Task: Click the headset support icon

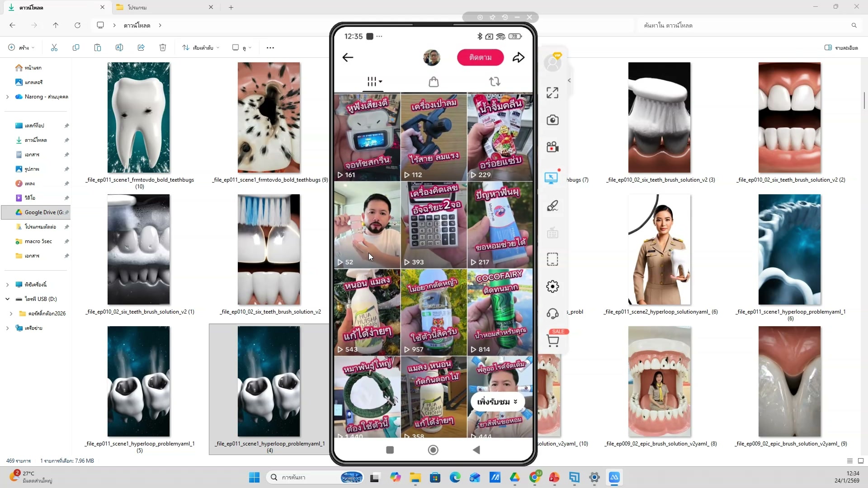Action: click(x=552, y=314)
